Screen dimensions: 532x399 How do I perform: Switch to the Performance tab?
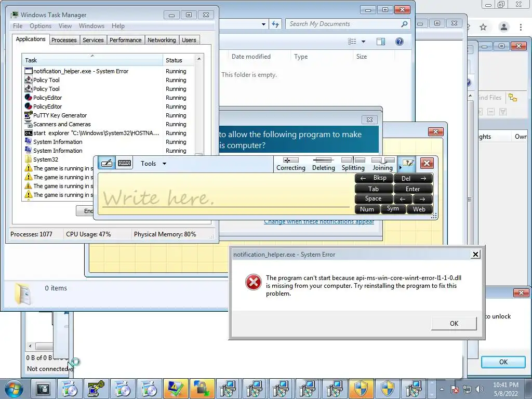point(126,40)
